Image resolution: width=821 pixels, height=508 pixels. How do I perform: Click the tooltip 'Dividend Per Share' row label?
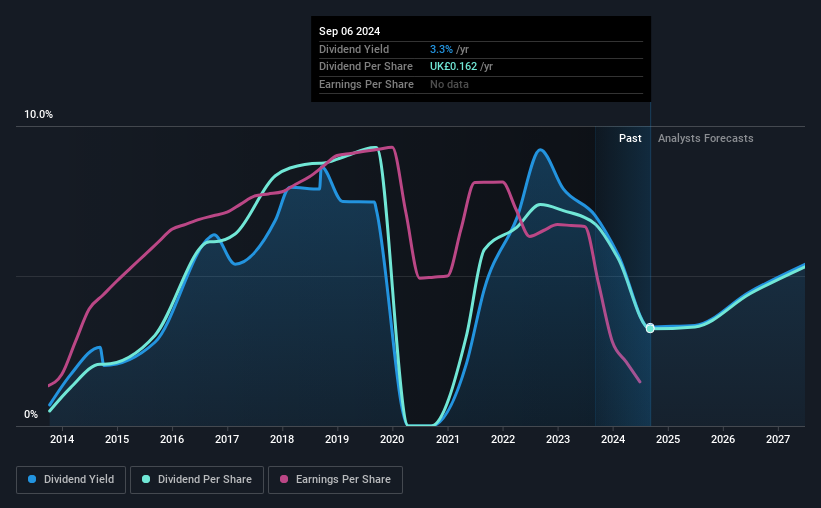pyautogui.click(x=365, y=67)
